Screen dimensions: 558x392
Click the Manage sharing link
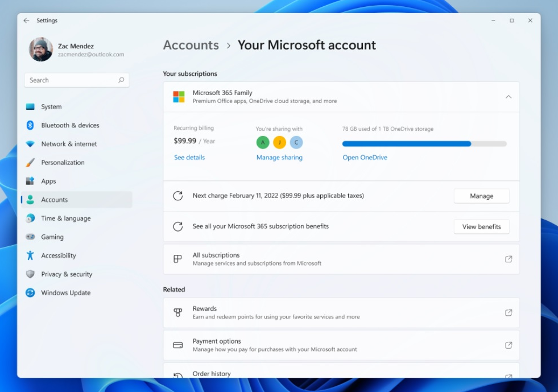point(279,158)
